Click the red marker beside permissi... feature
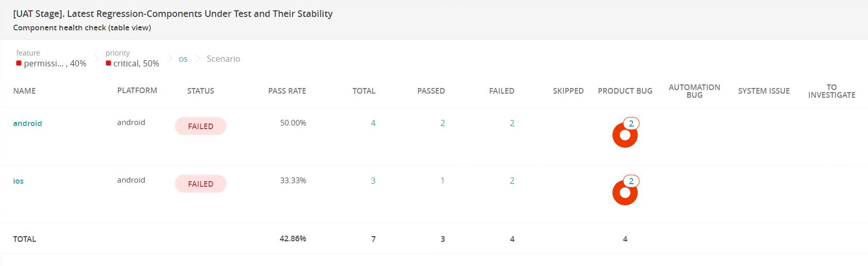Image resolution: width=868 pixels, height=266 pixels. [x=19, y=63]
